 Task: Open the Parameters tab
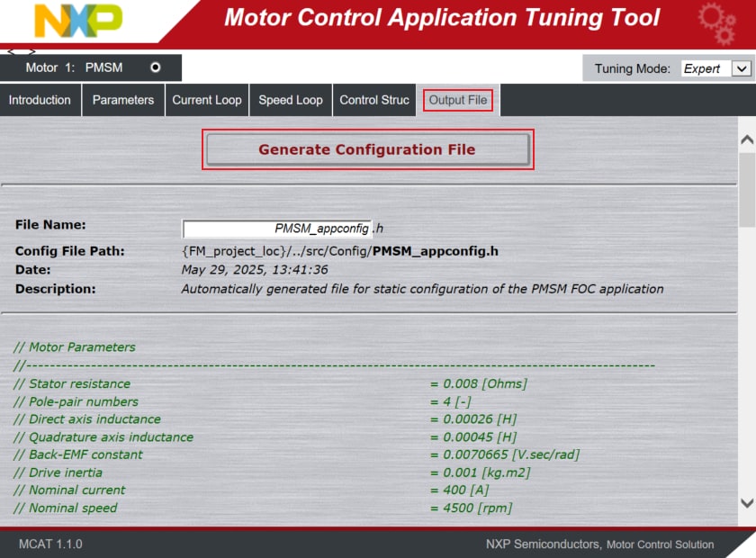(122, 100)
